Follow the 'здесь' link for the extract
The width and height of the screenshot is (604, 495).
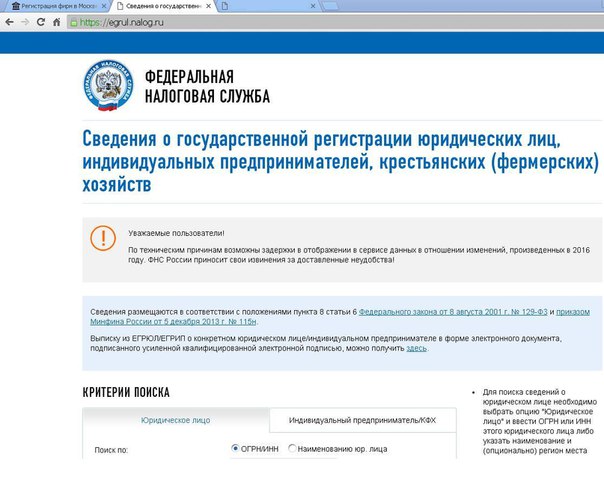coord(416,348)
